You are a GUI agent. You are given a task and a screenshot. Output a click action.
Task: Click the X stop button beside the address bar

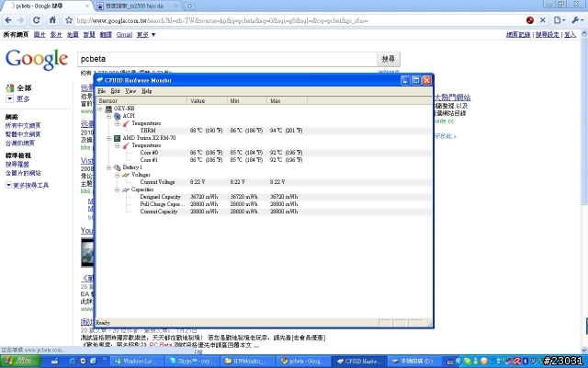tap(543, 20)
